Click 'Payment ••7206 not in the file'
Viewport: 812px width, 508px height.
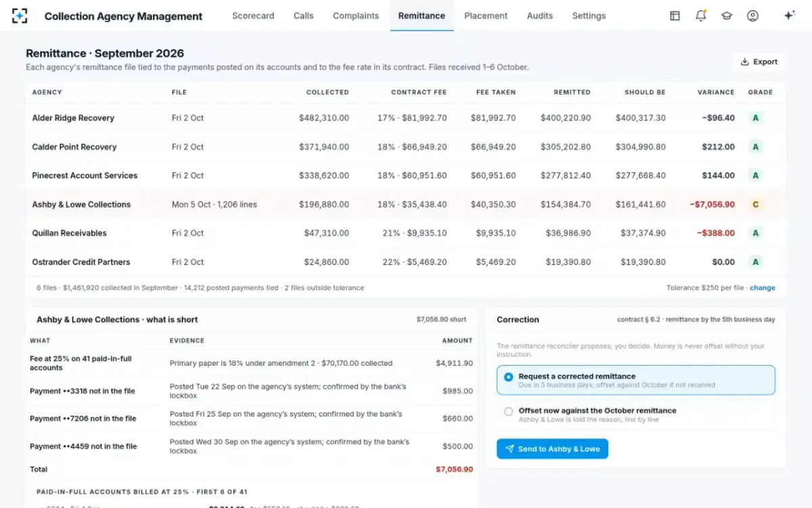(x=83, y=419)
